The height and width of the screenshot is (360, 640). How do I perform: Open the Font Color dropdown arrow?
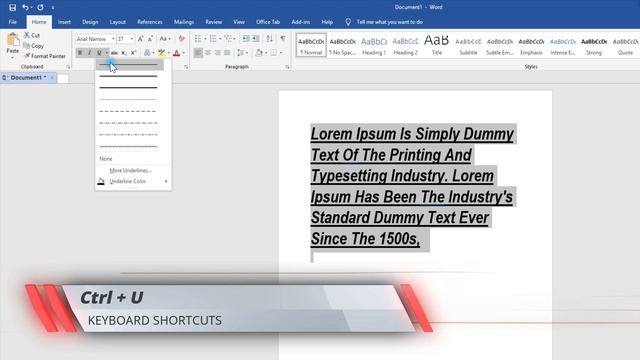pos(183,53)
